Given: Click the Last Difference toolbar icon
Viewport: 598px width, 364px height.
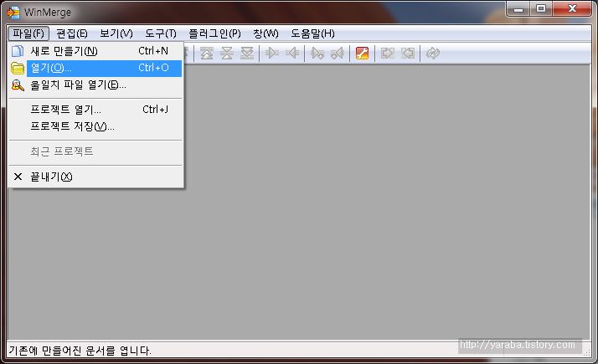Looking at the screenshot, I should coord(247,53).
